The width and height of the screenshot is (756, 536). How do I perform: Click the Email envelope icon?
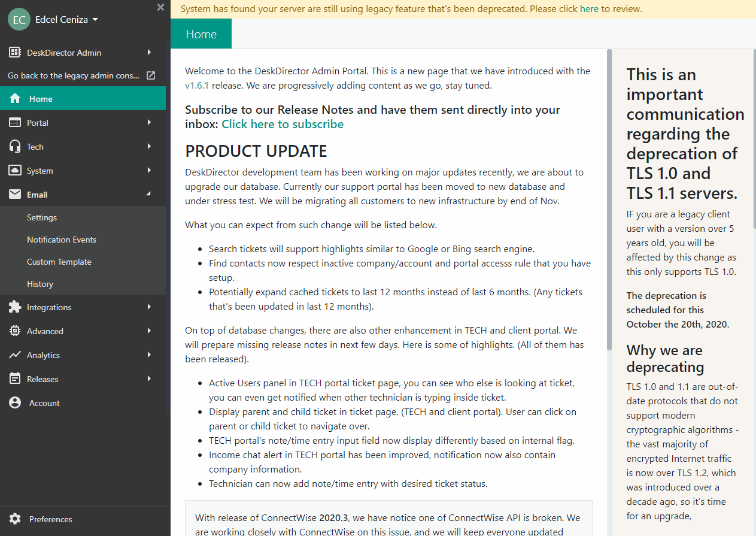coord(15,195)
